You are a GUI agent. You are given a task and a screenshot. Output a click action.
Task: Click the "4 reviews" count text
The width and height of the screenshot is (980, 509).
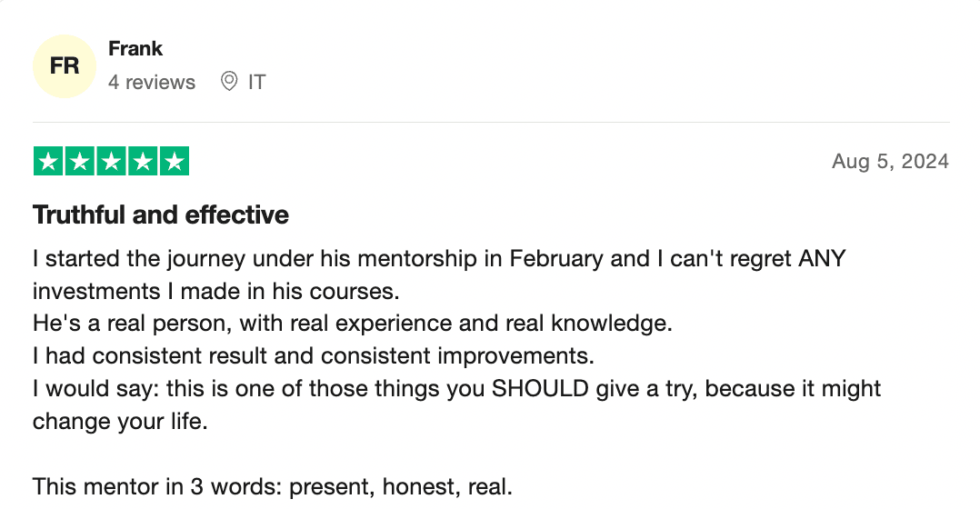click(x=152, y=82)
